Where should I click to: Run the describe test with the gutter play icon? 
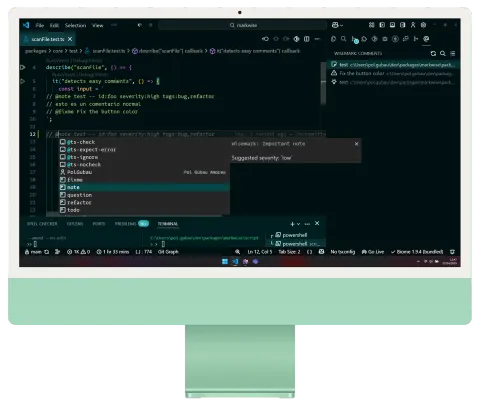pyautogui.click(x=23, y=67)
